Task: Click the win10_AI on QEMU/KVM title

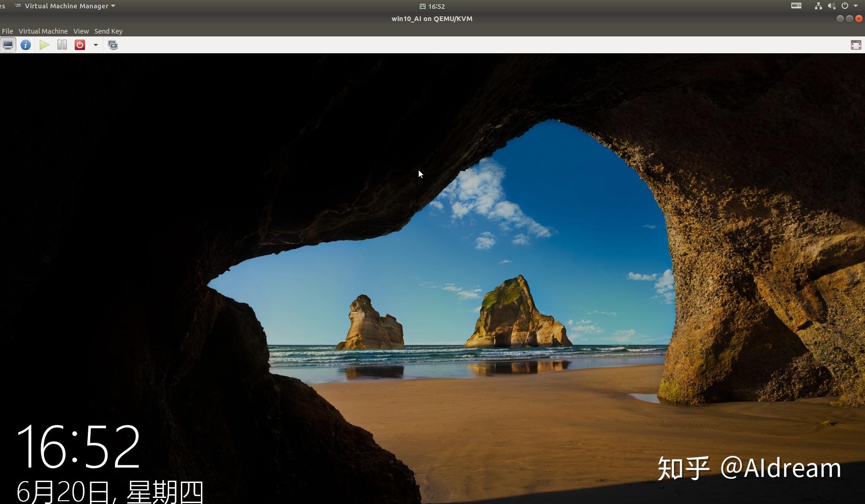Action: pyautogui.click(x=432, y=19)
